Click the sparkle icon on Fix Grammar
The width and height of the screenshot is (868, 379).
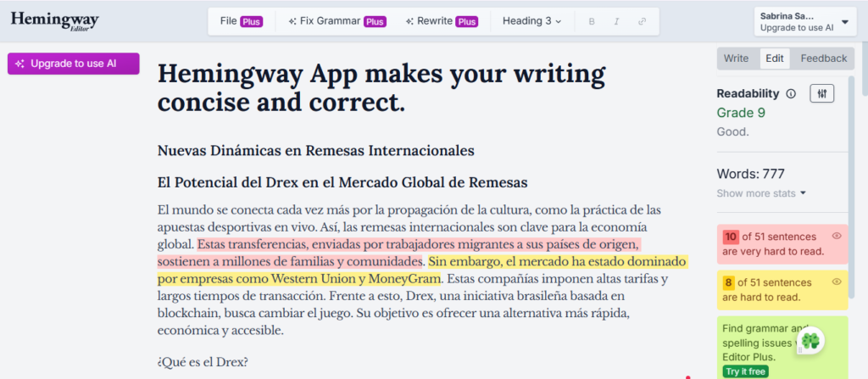[x=292, y=21]
